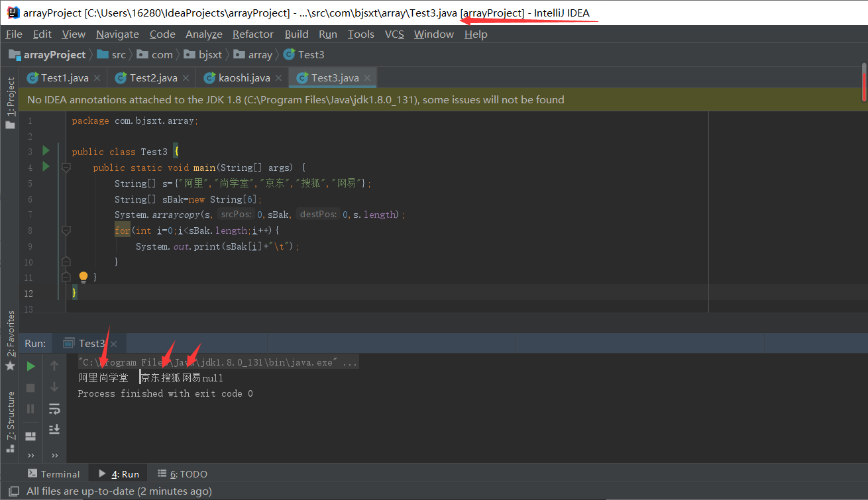The image size is (868, 500).
Task: Close the Test2.java editor tab
Action: pyautogui.click(x=186, y=78)
